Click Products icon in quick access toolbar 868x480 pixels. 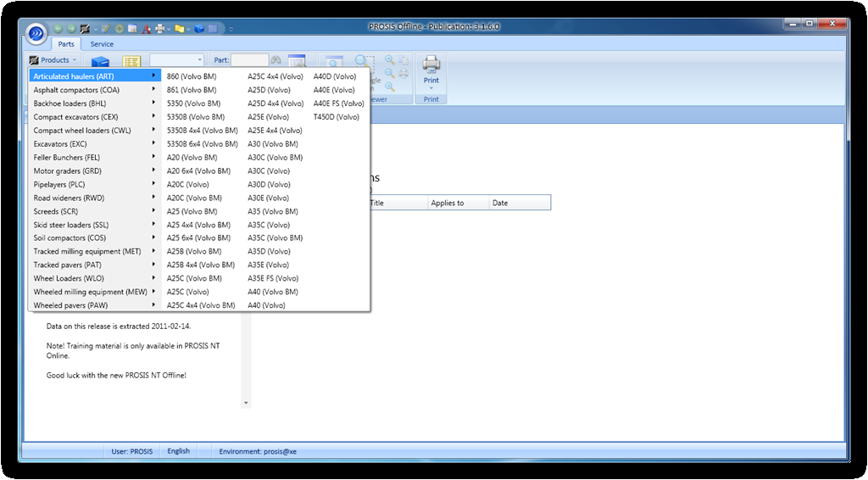coord(85,29)
